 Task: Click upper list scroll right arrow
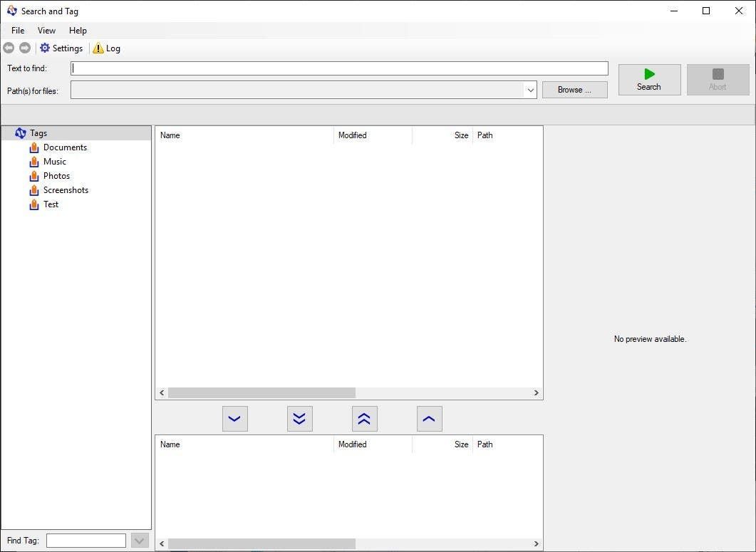[536, 393]
